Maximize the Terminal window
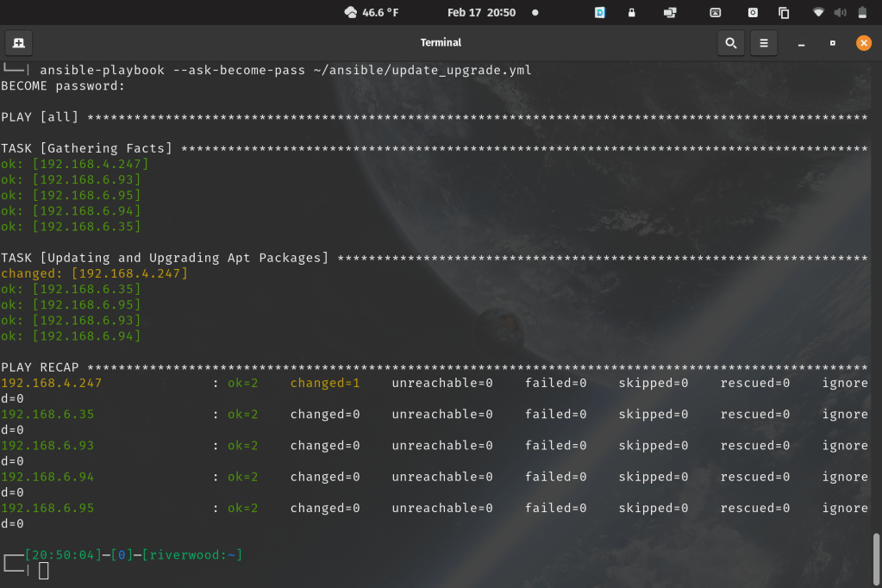Screen dimensions: 882x588 tap(832, 42)
